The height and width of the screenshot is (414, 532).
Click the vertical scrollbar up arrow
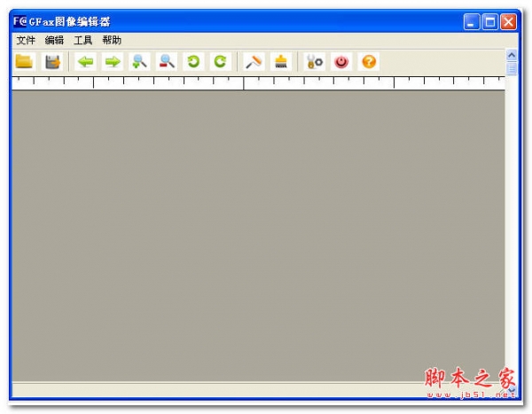(512, 55)
